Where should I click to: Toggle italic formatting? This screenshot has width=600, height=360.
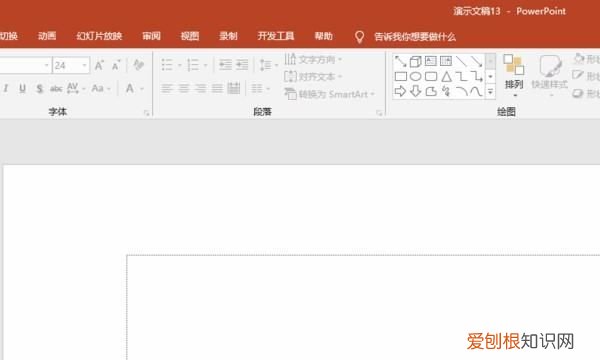tap(6, 89)
